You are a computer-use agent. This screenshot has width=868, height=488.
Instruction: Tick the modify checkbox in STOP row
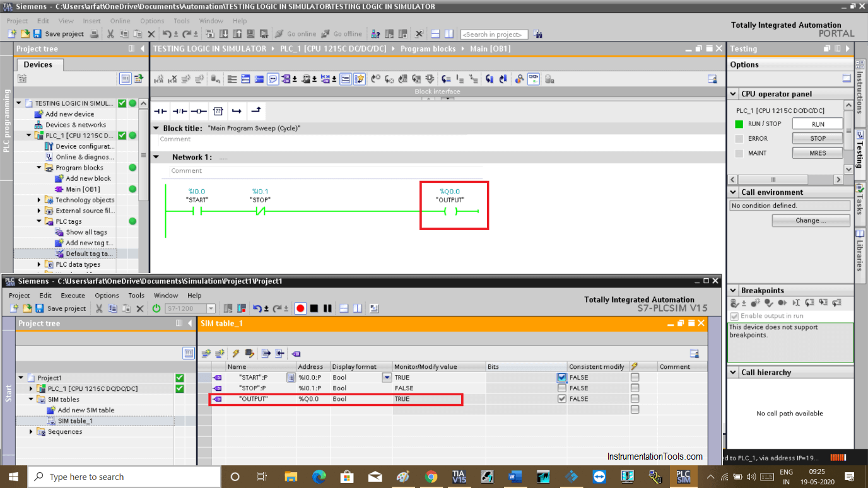click(x=635, y=388)
